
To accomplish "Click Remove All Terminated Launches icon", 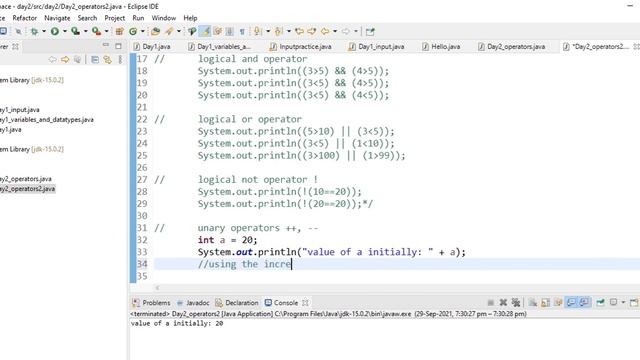I will click(x=516, y=302).
